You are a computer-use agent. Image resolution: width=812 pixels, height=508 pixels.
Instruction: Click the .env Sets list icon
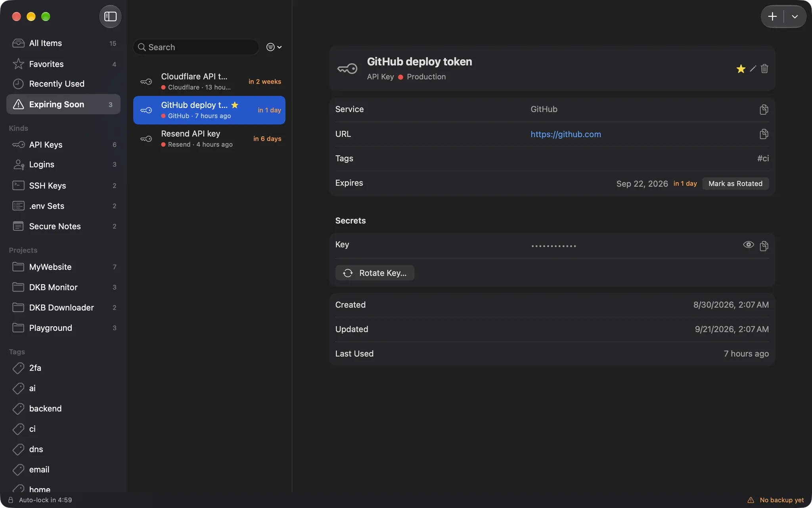18,206
